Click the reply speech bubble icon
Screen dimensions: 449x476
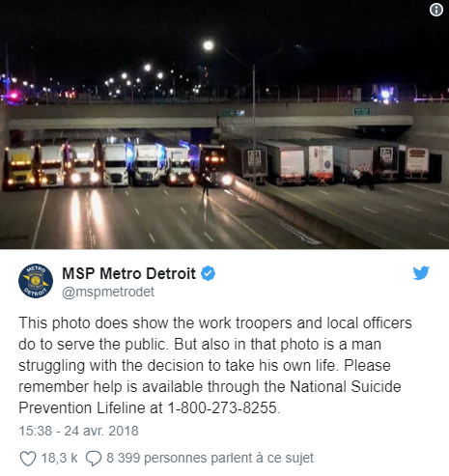click(x=94, y=459)
